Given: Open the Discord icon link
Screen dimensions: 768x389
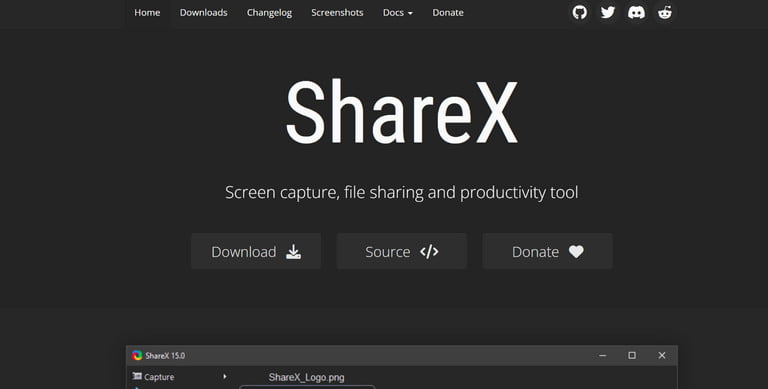Looking at the screenshot, I should click(636, 12).
